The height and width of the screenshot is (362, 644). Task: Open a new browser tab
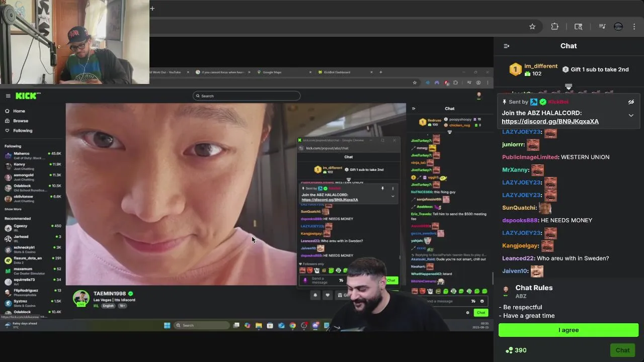[x=152, y=8]
